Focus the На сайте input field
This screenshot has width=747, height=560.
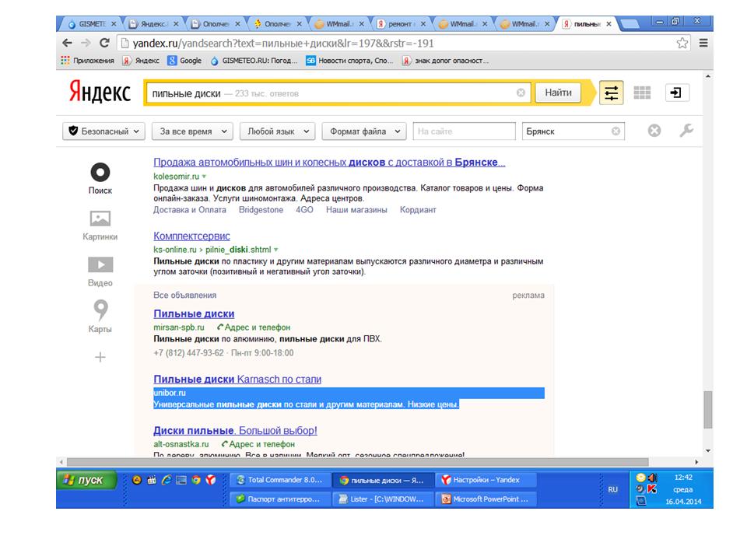tap(464, 131)
